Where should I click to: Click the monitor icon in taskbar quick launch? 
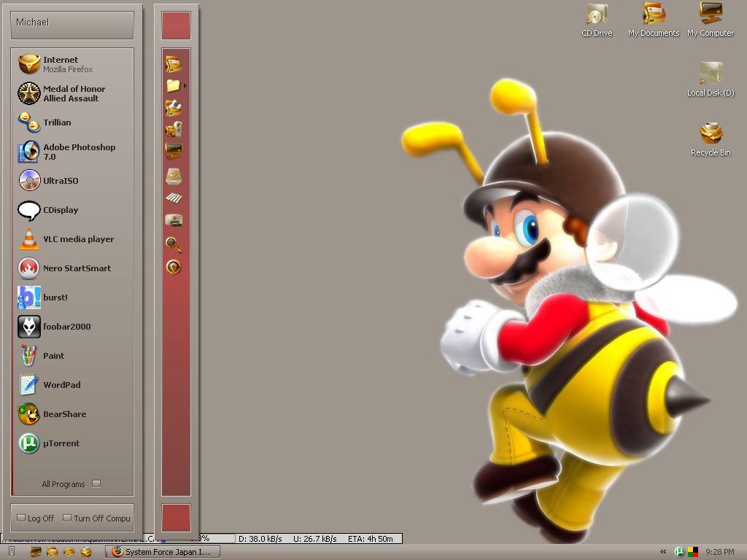[x=35, y=552]
